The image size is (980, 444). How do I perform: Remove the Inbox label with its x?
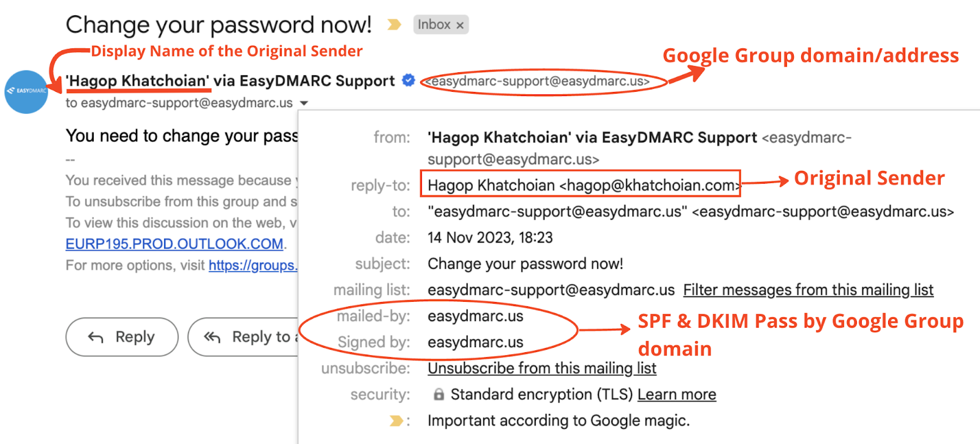pos(460,25)
